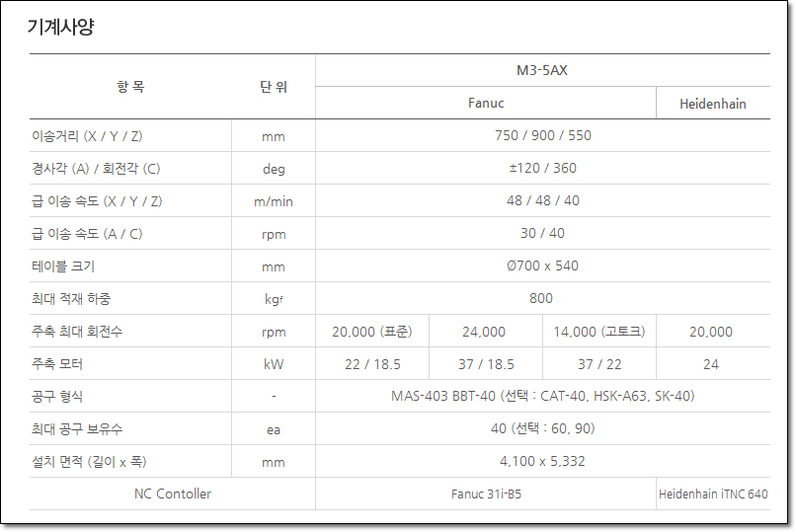This screenshot has height=532, width=796.
Task: Click the Ø700 x 540 table size
Action: click(542, 266)
